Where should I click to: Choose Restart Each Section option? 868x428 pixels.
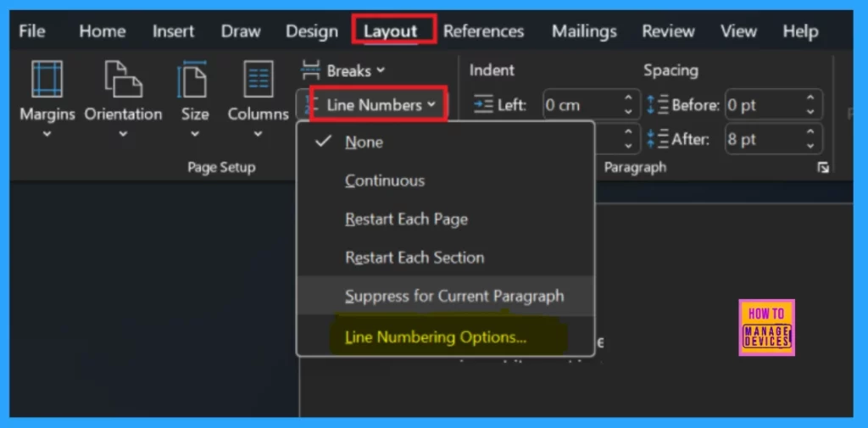point(446,258)
